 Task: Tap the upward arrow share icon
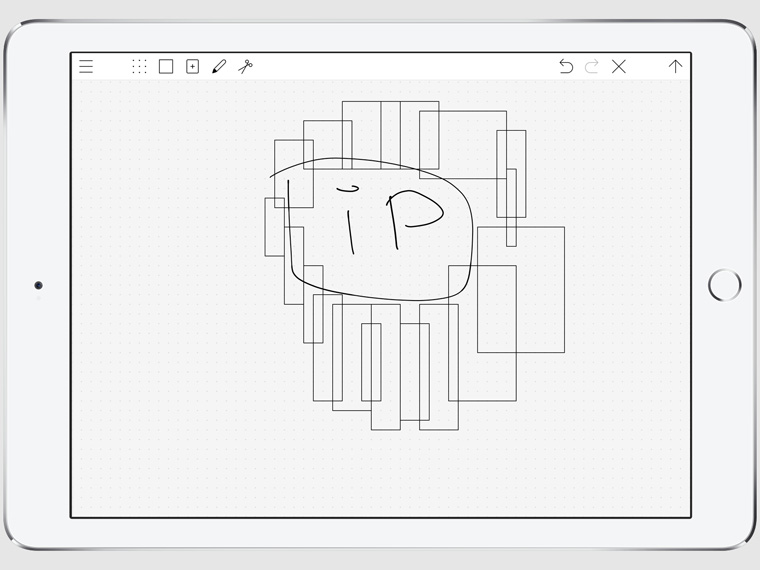(x=675, y=66)
